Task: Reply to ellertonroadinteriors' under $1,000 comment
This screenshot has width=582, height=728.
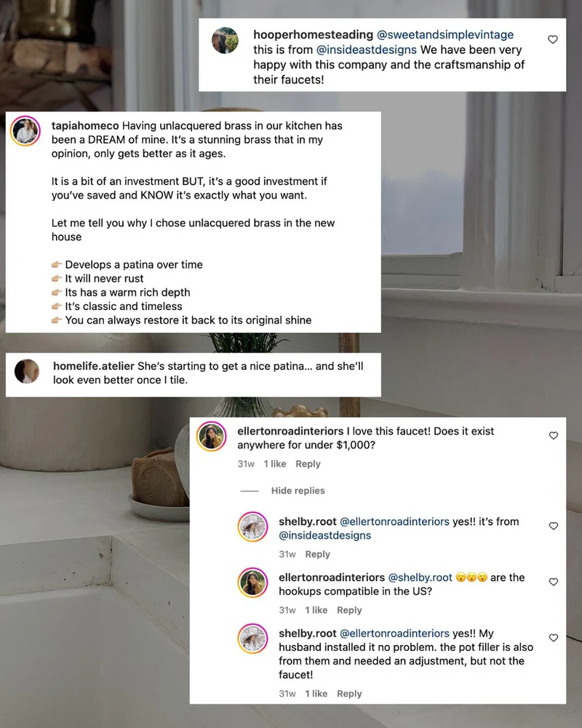Action: tap(308, 464)
